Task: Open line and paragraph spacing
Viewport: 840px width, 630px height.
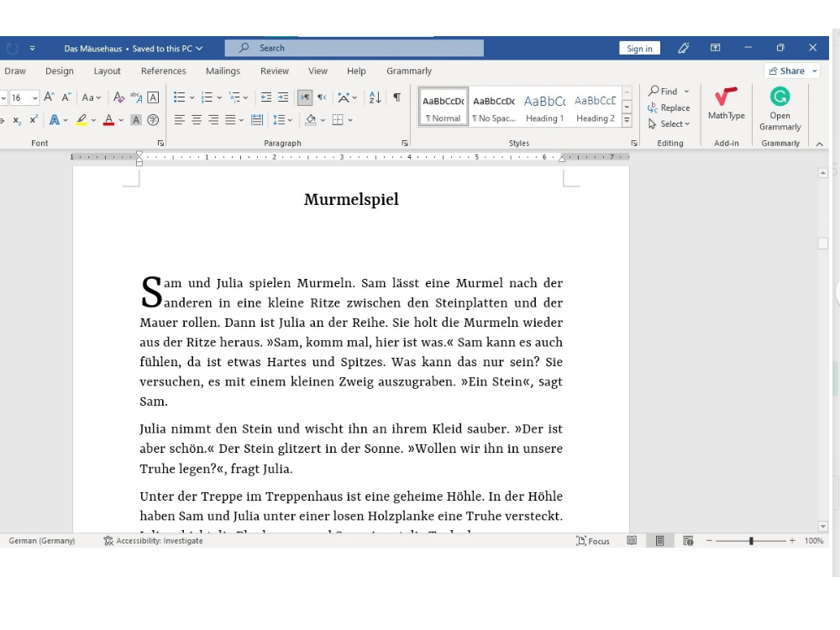Action: (x=279, y=120)
